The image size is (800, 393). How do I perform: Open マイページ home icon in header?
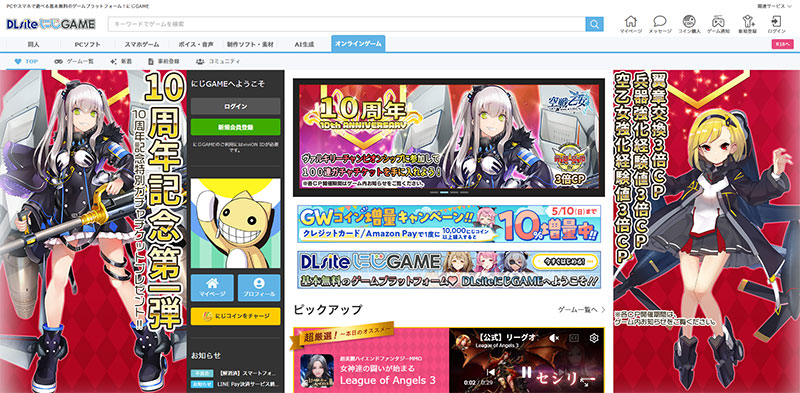(631, 24)
